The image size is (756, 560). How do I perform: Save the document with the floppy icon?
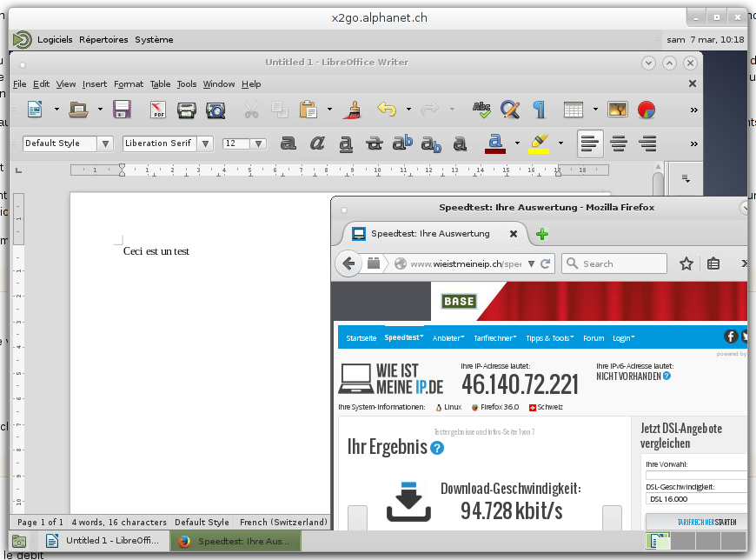[122, 110]
